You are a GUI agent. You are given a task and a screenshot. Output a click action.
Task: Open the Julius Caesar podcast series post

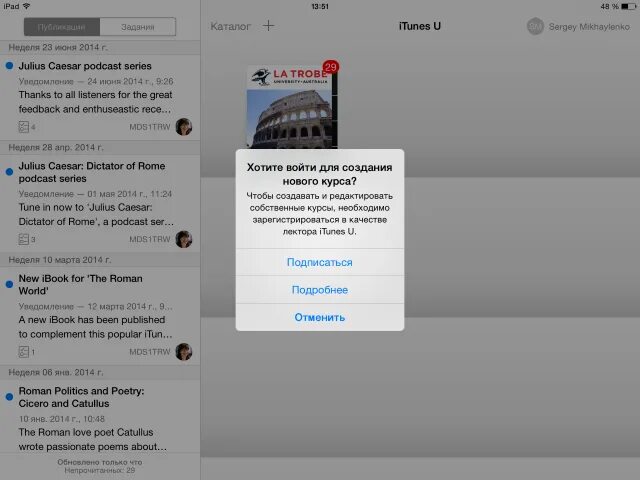(100, 97)
